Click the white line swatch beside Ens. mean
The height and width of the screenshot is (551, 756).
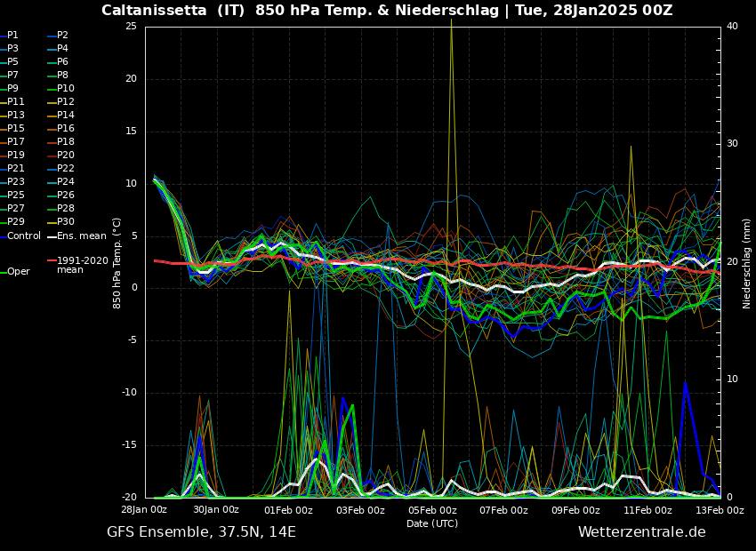point(52,236)
